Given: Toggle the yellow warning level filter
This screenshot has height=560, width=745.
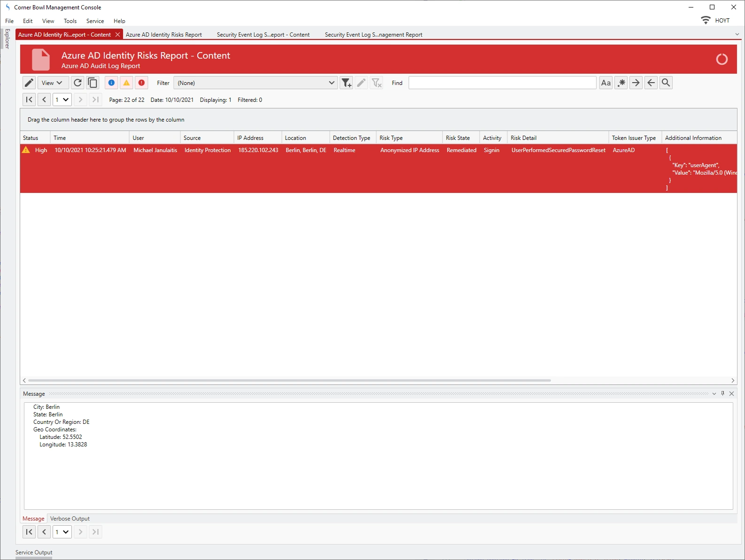Looking at the screenshot, I should (126, 83).
